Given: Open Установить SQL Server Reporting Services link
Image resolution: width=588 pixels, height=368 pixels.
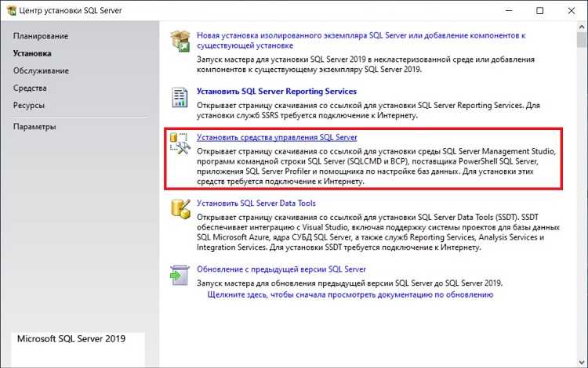Looking at the screenshot, I should [277, 91].
